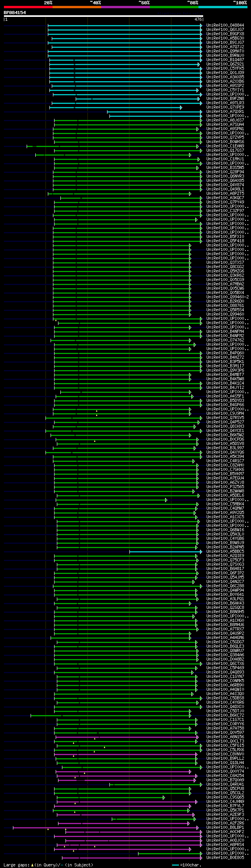This screenshot has width=251, height=868.
Task: Click cyan alignment bar for UniRef100_A5BBC5
Action: [166, 552]
